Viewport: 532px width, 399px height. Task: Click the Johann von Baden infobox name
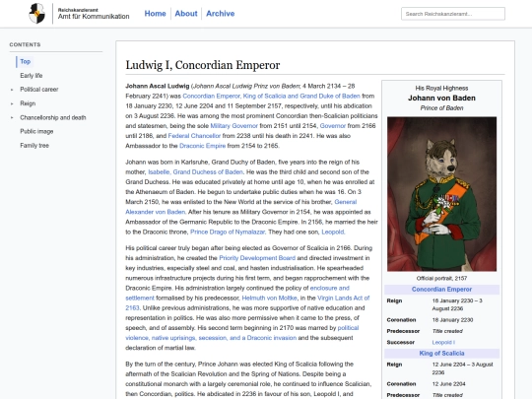pos(441,99)
